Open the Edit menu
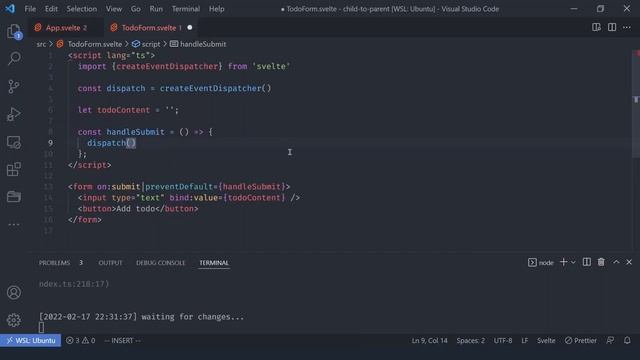Viewport: 640px width, 360px height. coord(51,9)
